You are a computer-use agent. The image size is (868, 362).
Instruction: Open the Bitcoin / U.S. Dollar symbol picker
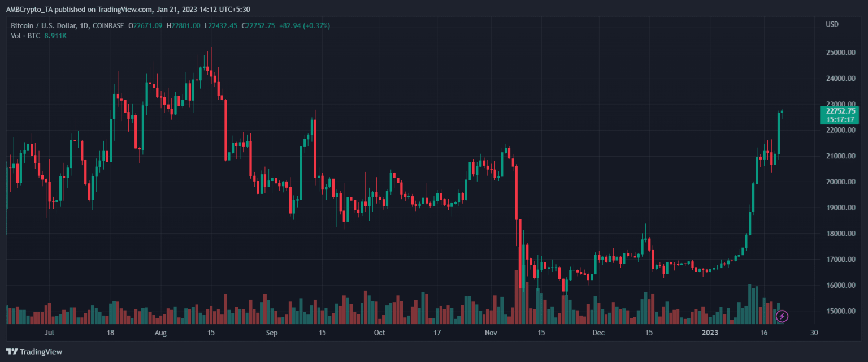coord(45,25)
